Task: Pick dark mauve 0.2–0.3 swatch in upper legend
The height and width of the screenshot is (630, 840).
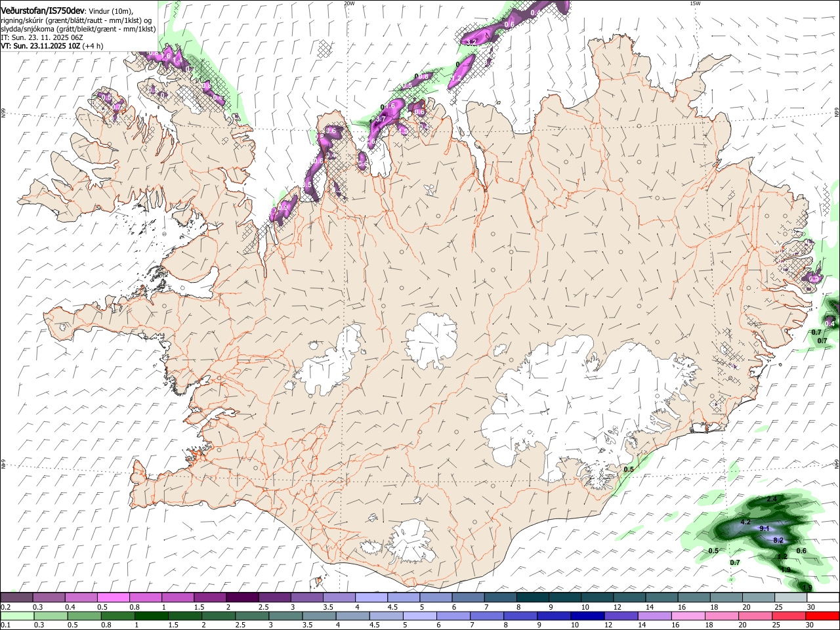Action: [16, 597]
